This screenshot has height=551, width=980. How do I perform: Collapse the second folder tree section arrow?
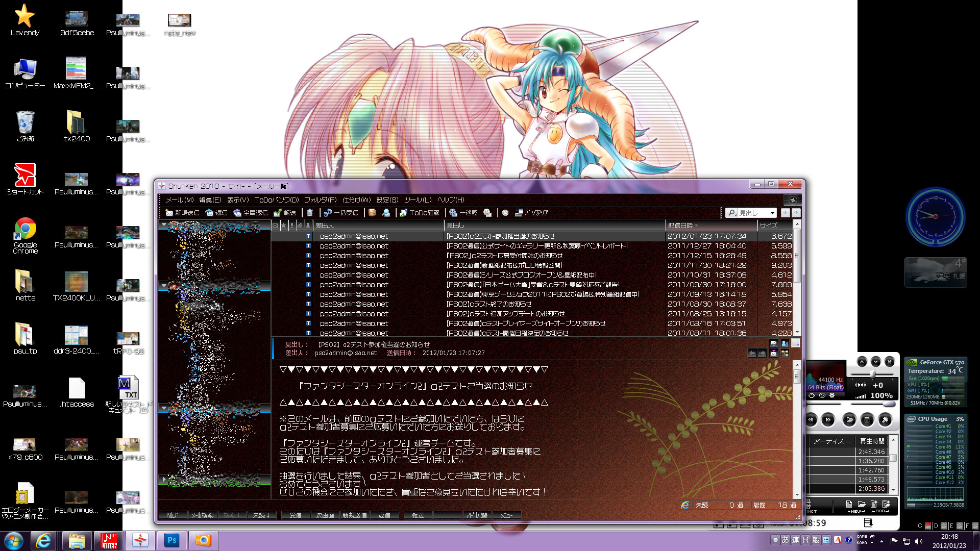point(164,285)
